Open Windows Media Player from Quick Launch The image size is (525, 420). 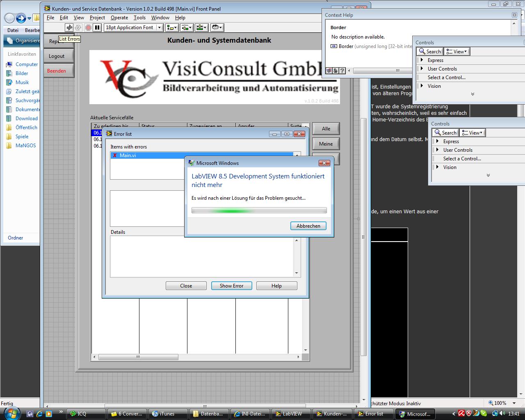pyautogui.click(x=48, y=414)
